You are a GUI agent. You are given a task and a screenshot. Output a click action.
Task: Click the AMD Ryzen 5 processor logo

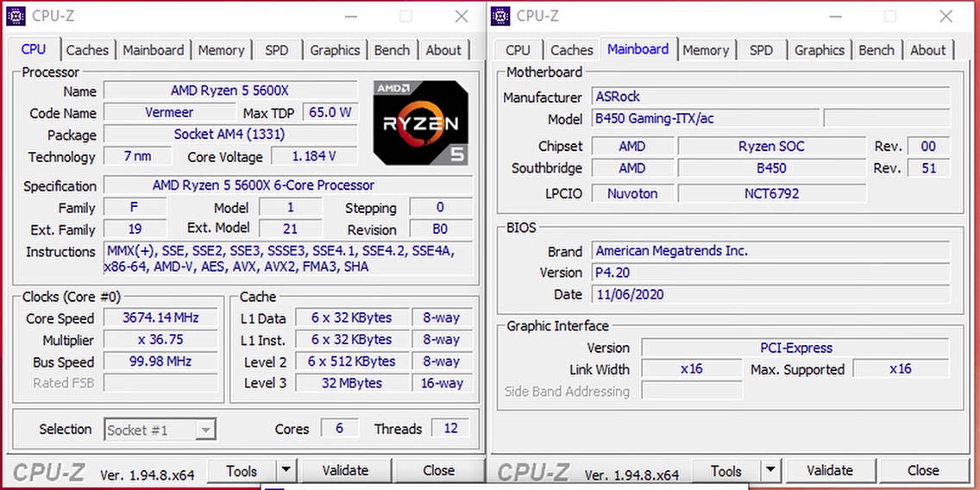click(x=420, y=122)
